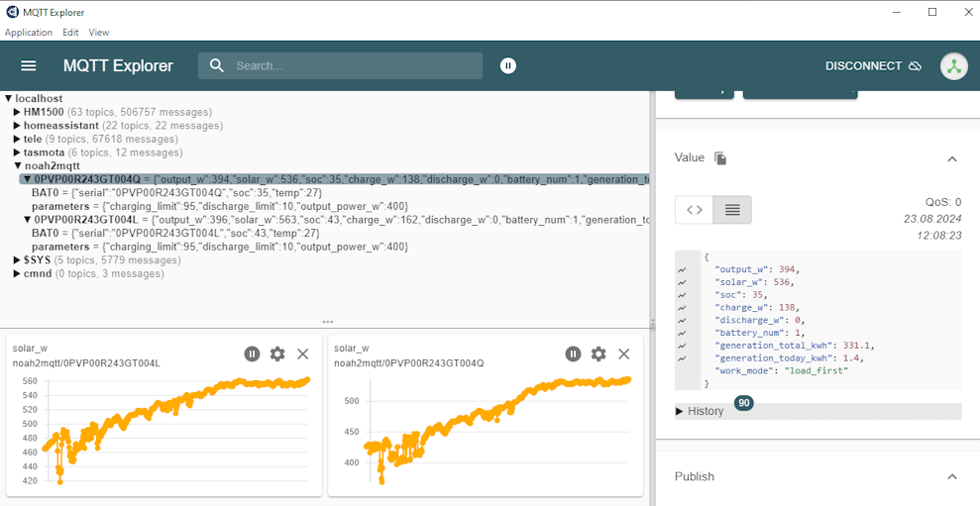Click the disconnect cloud icon
Image resolution: width=980 pixels, height=506 pixels.
(x=915, y=65)
